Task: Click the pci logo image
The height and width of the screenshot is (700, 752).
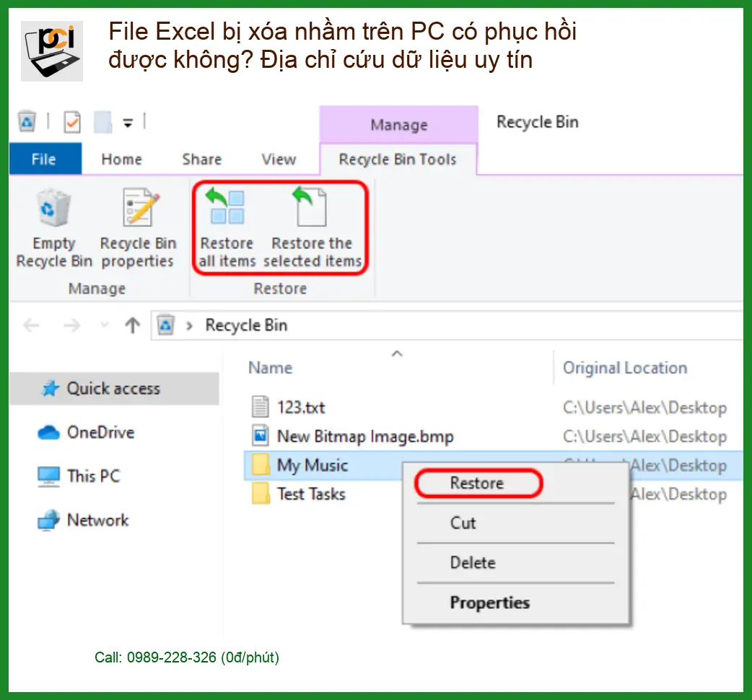Action: (x=52, y=51)
